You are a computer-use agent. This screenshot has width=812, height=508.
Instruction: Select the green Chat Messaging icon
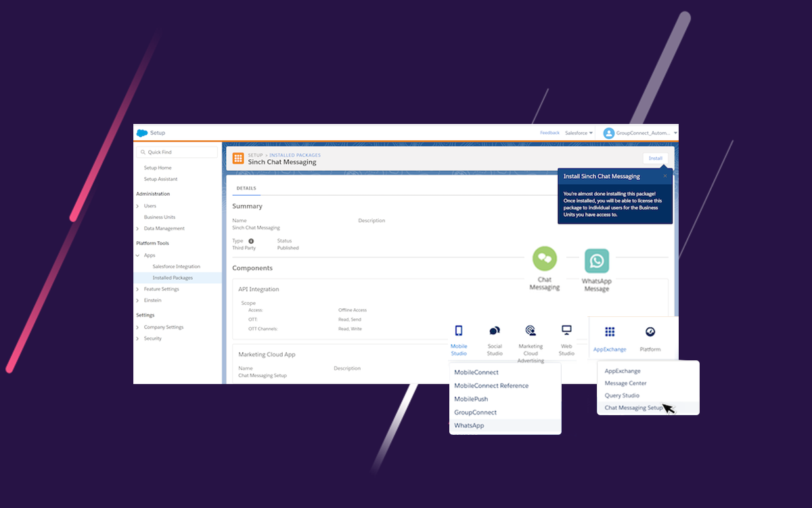pos(545,259)
